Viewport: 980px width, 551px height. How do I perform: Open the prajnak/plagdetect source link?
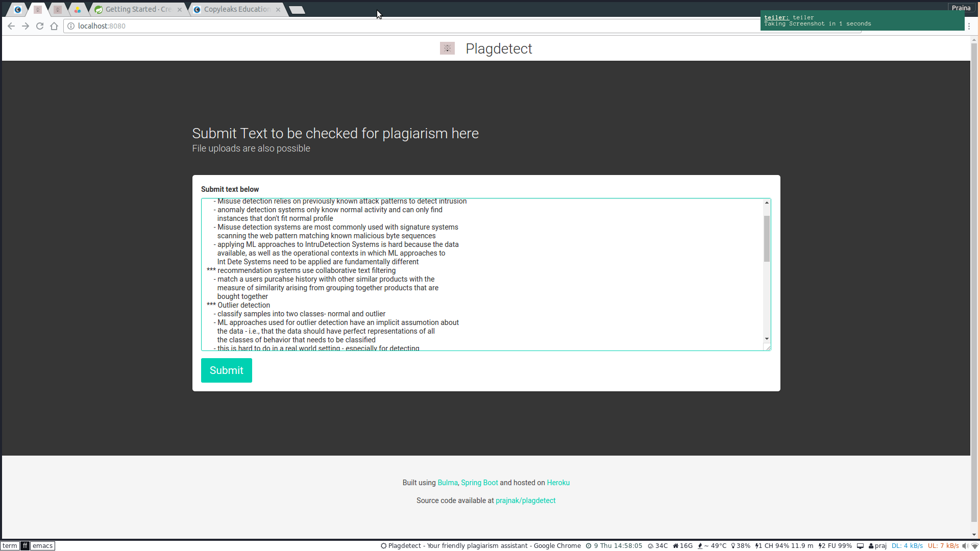click(x=525, y=500)
